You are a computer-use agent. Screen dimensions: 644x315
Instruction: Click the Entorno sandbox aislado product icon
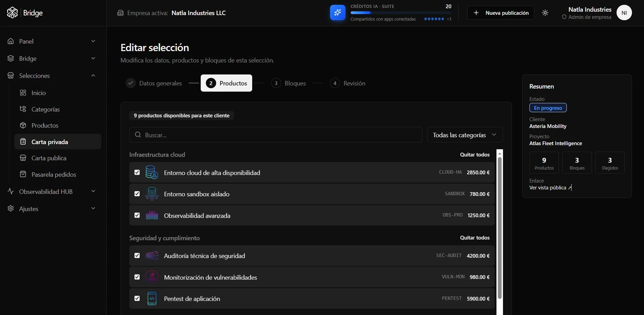click(152, 194)
